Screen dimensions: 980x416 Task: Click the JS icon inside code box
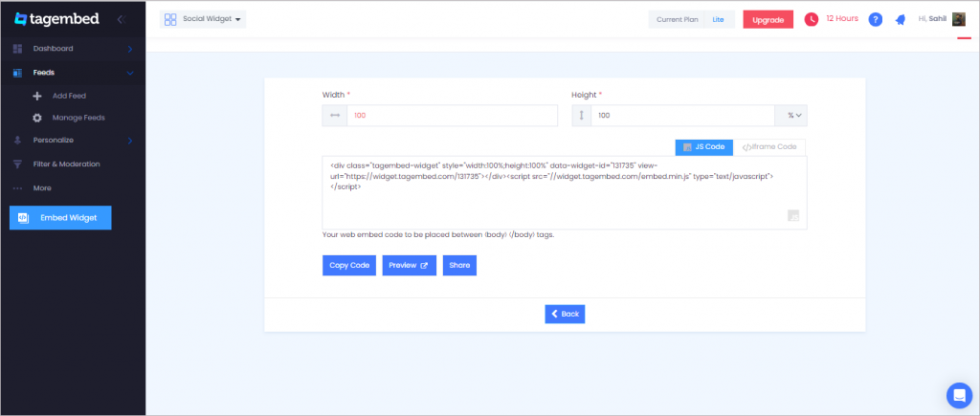click(793, 216)
